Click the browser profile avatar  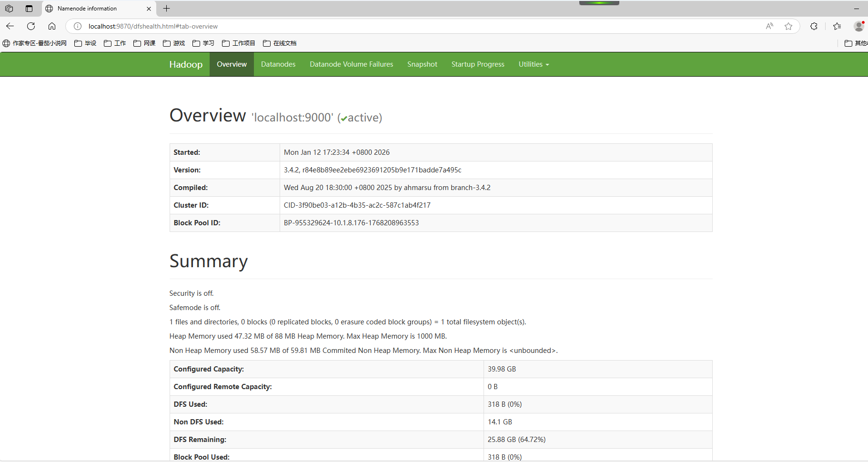[x=859, y=26]
